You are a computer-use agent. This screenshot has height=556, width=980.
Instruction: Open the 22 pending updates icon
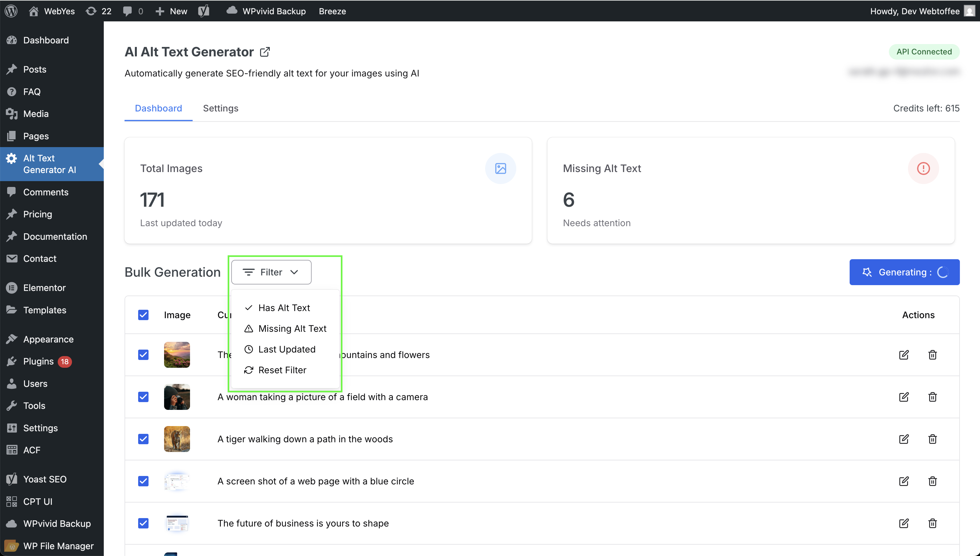point(98,11)
